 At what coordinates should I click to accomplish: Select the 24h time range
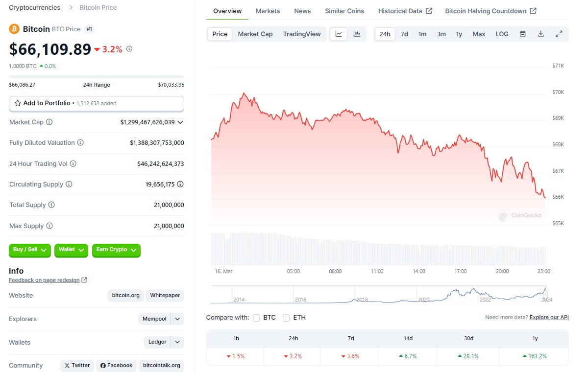[385, 34]
